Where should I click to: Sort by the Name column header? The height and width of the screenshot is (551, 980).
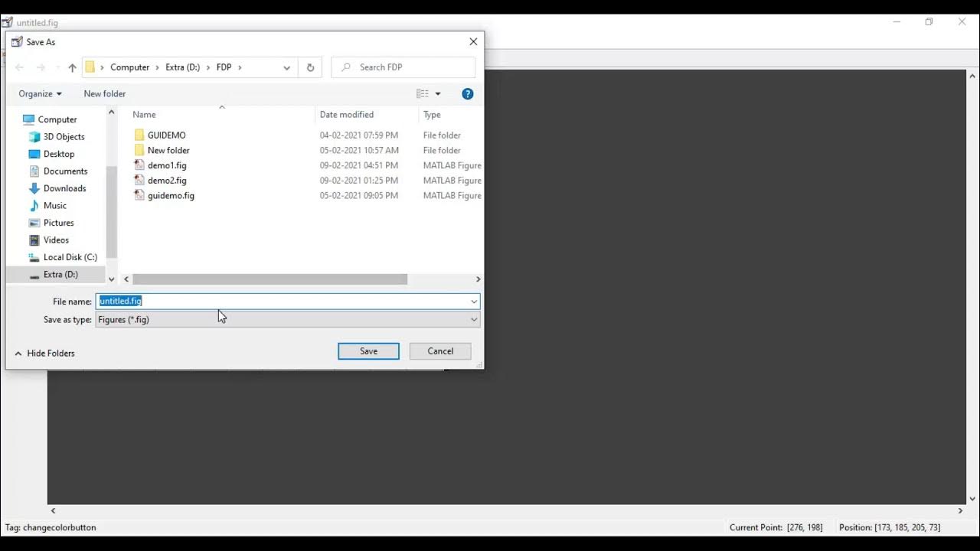(x=144, y=115)
